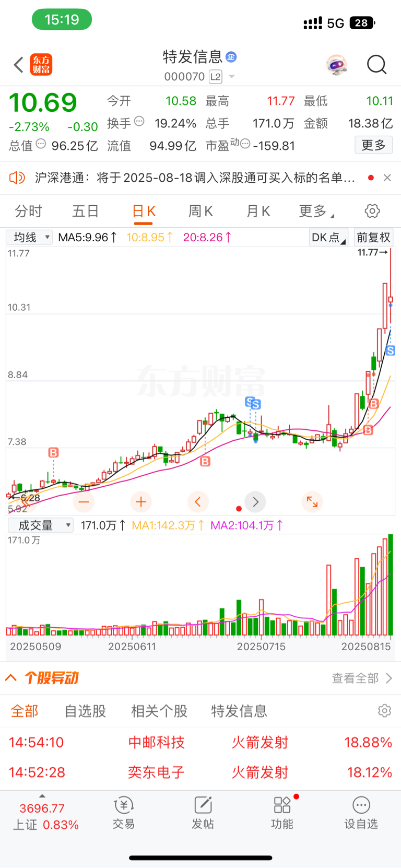The width and height of the screenshot is (401, 868).
Task: Zoom in chart with plus button
Action: click(x=140, y=502)
